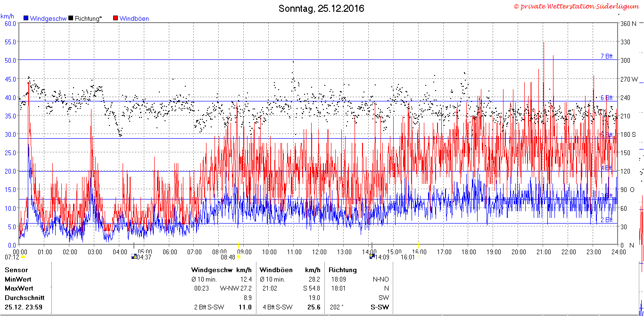The width and height of the screenshot is (644, 316).
Task: Select the Richtung* legend label
Action: click(88, 19)
